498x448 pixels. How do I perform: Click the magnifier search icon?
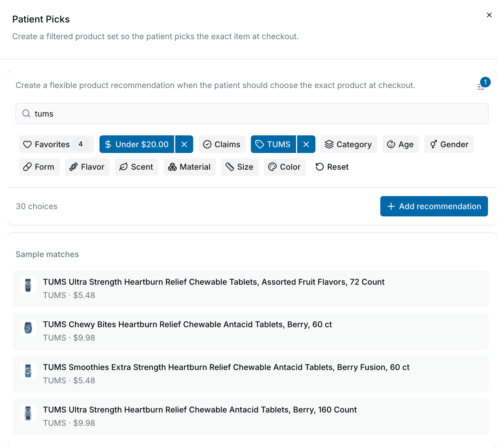(x=26, y=114)
